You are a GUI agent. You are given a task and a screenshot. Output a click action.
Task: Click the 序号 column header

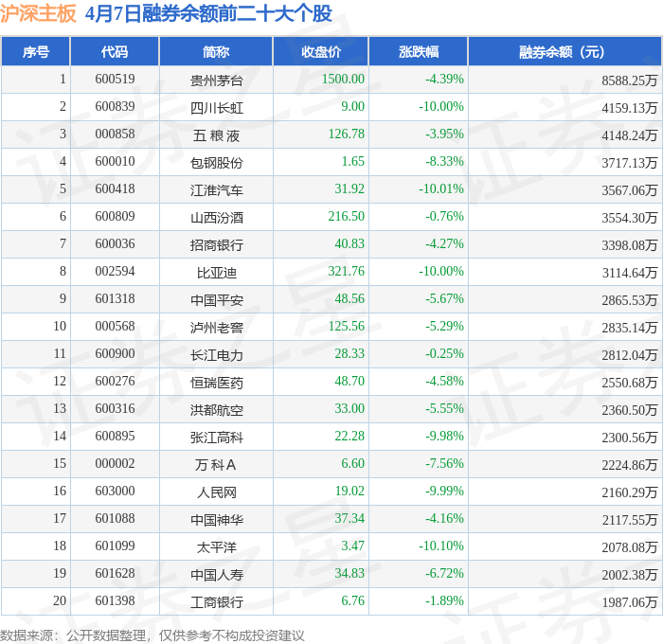coord(36,51)
